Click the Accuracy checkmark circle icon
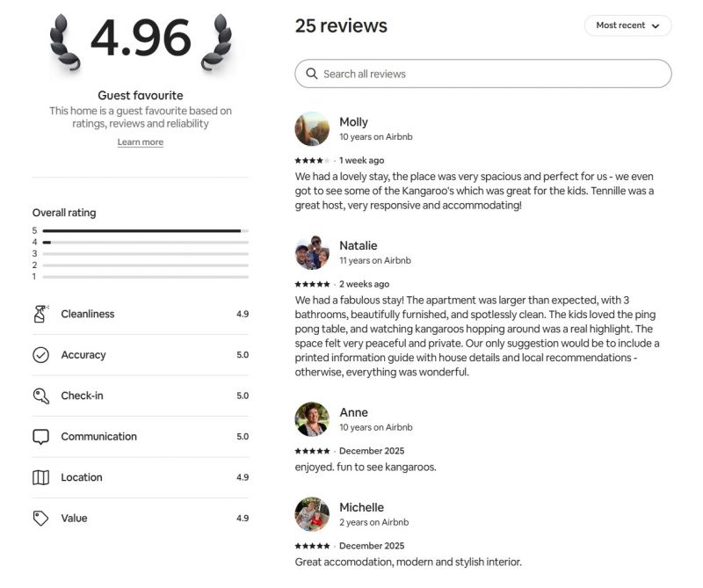Screen dimensions: 703x588 pyautogui.click(x=40, y=355)
